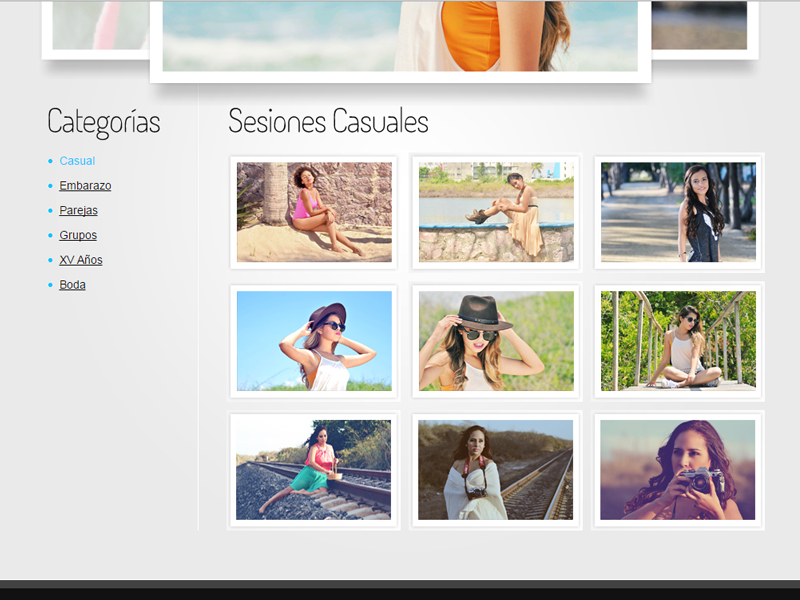The width and height of the screenshot is (800, 600).
Task: Select the partially hidden right slider image
Action: (700, 26)
